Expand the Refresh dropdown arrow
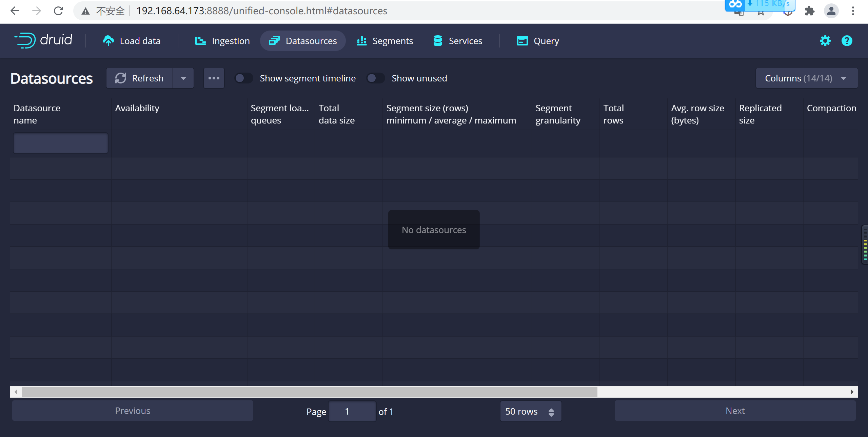This screenshot has width=868, height=437. [183, 78]
